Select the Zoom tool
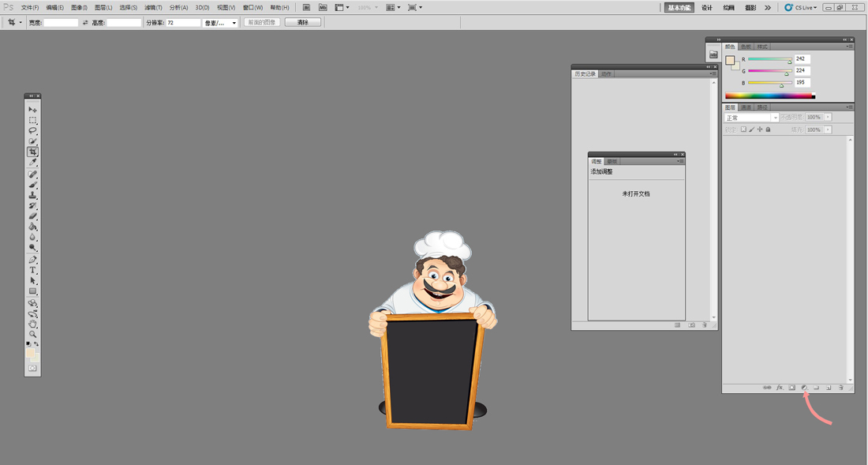Screen dimensions: 868x465 32,335
